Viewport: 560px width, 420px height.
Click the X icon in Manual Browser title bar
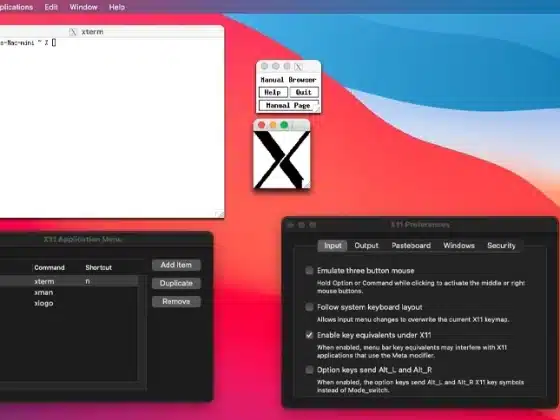299,67
